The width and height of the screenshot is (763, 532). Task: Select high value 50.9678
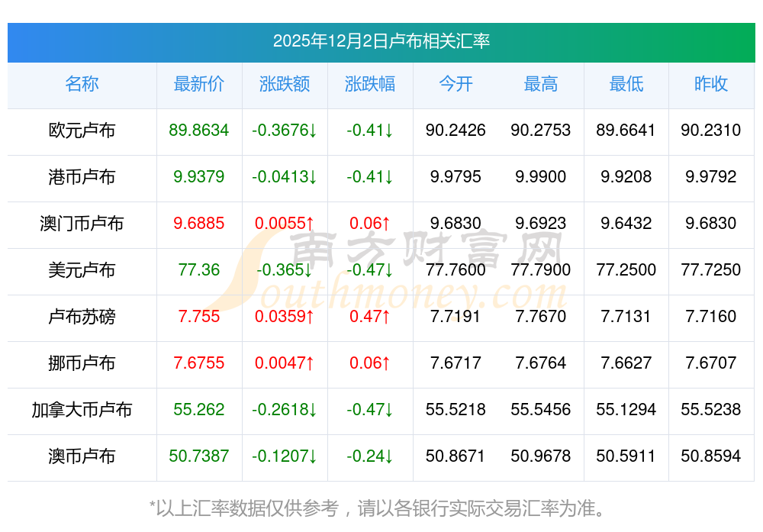pyautogui.click(x=541, y=456)
